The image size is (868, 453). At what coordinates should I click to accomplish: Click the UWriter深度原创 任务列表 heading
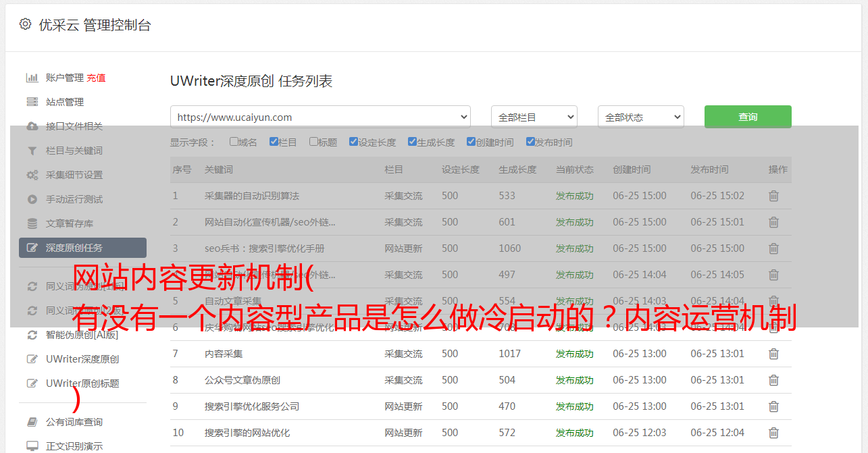pyautogui.click(x=251, y=81)
